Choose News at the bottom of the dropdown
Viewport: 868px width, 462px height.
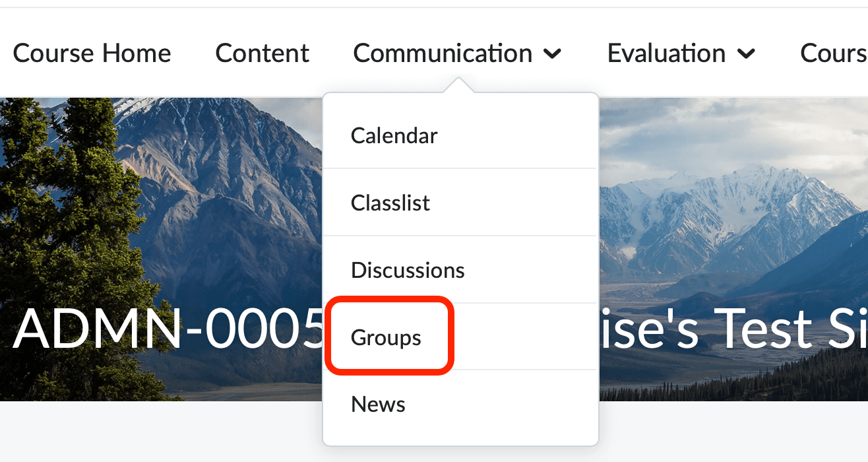379,404
